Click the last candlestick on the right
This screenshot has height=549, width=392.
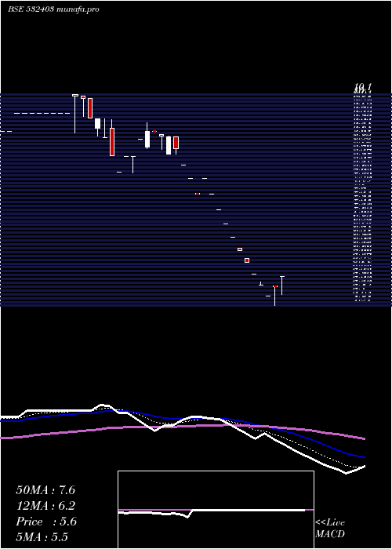tap(281, 285)
